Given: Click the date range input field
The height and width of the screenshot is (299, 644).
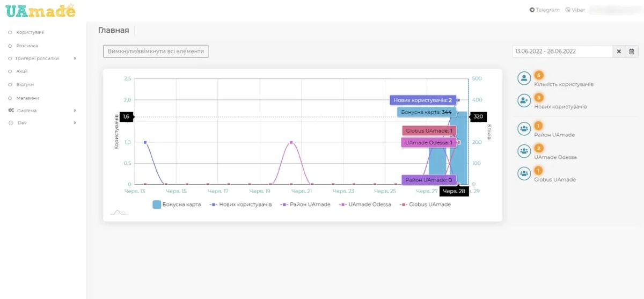Looking at the screenshot, I should (562, 52).
